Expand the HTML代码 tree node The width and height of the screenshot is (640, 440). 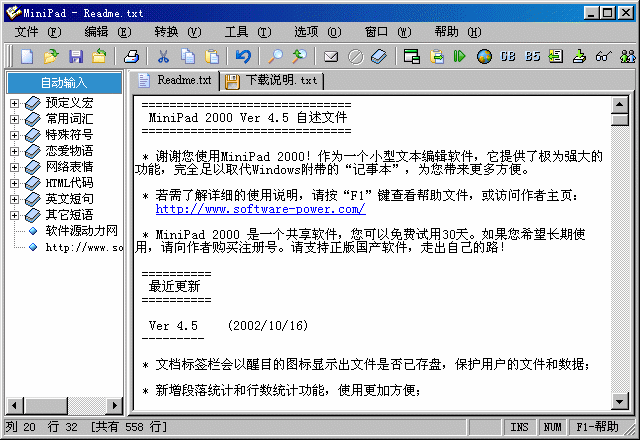click(14, 183)
